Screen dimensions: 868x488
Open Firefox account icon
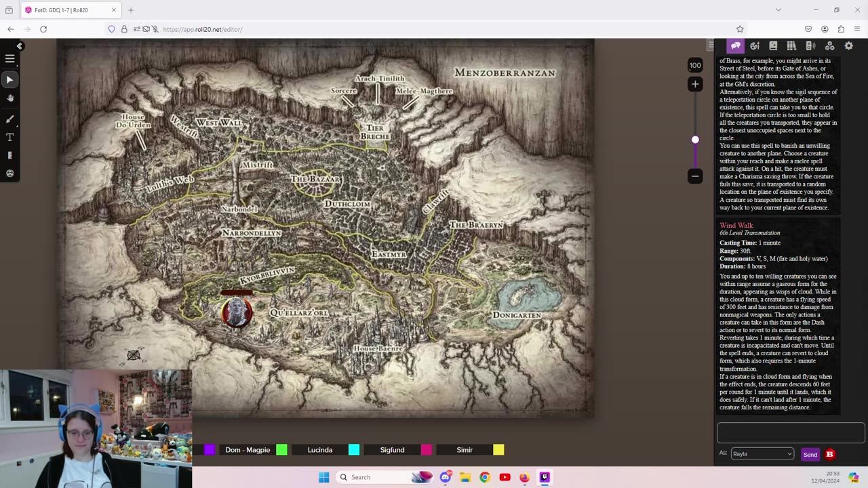pyautogui.click(x=825, y=29)
